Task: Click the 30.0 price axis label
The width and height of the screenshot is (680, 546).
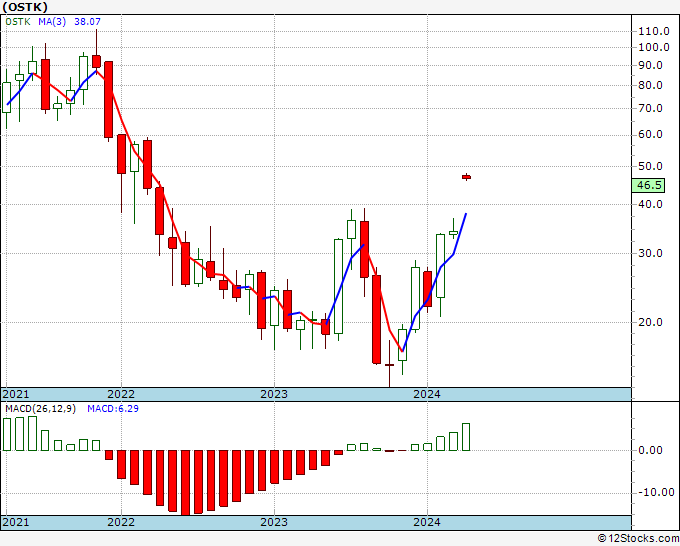Action: pyautogui.click(x=650, y=253)
